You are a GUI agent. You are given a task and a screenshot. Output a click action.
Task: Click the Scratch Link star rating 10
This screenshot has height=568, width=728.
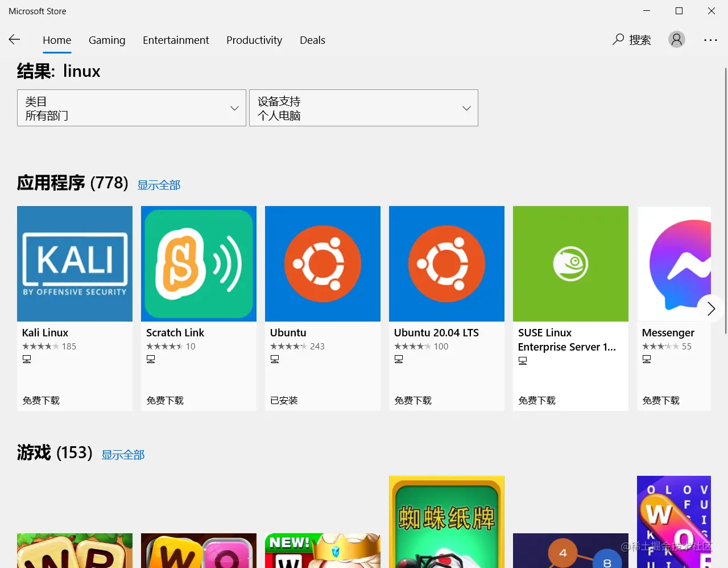(x=171, y=347)
